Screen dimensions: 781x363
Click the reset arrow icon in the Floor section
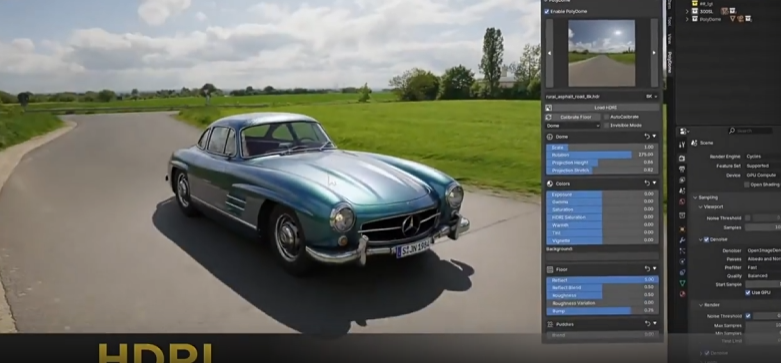[647, 269]
